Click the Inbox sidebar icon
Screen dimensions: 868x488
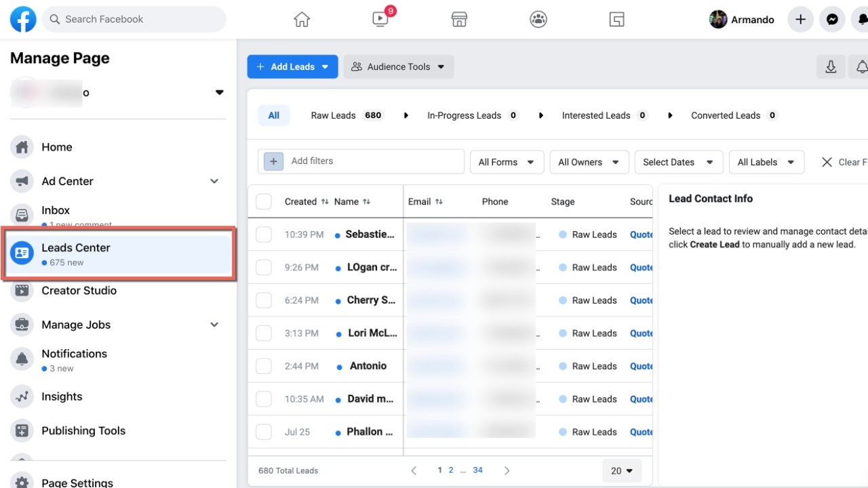coord(22,215)
